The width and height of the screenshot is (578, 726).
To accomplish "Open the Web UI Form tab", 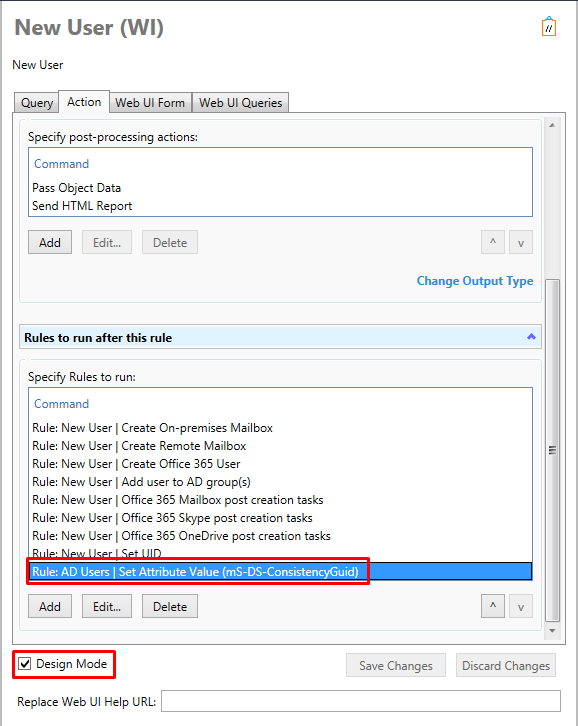I will 150,102.
